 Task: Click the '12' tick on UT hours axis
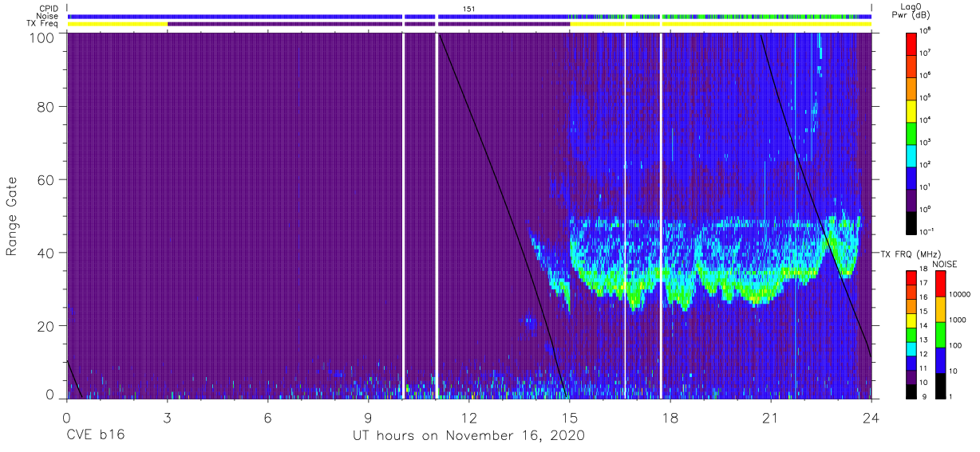[469, 417]
